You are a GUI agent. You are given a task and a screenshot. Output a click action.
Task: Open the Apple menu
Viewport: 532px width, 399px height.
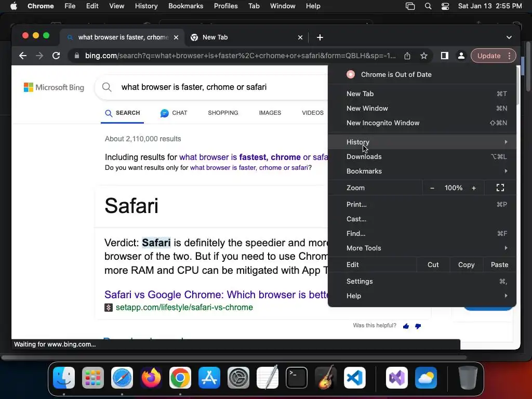point(14,6)
